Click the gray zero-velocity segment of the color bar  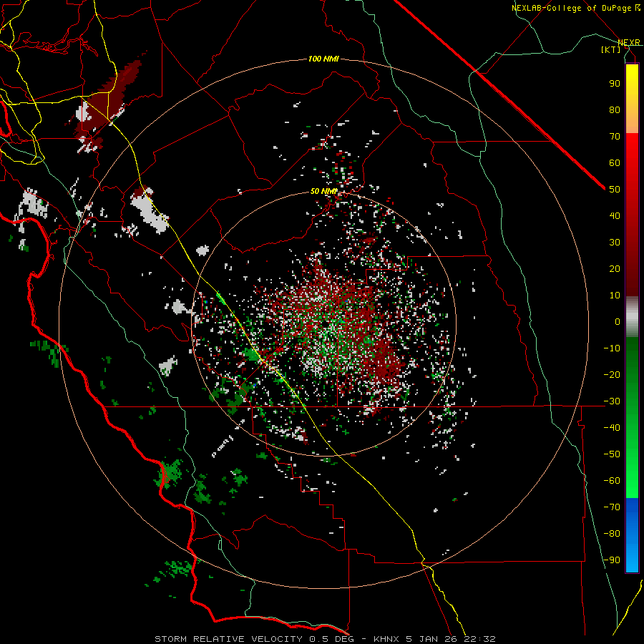632,317
